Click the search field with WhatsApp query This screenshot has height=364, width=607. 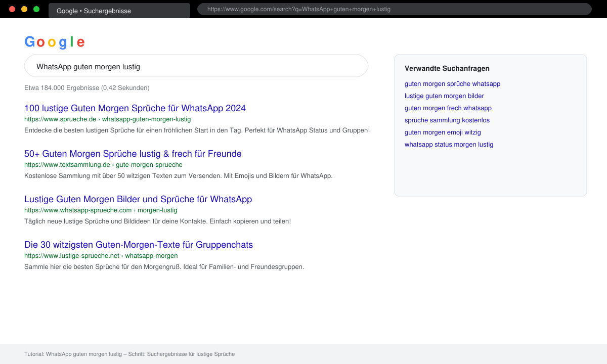click(x=196, y=66)
